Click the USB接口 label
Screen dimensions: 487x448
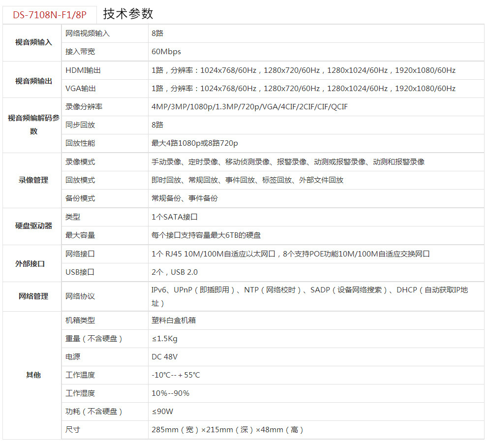80,272
